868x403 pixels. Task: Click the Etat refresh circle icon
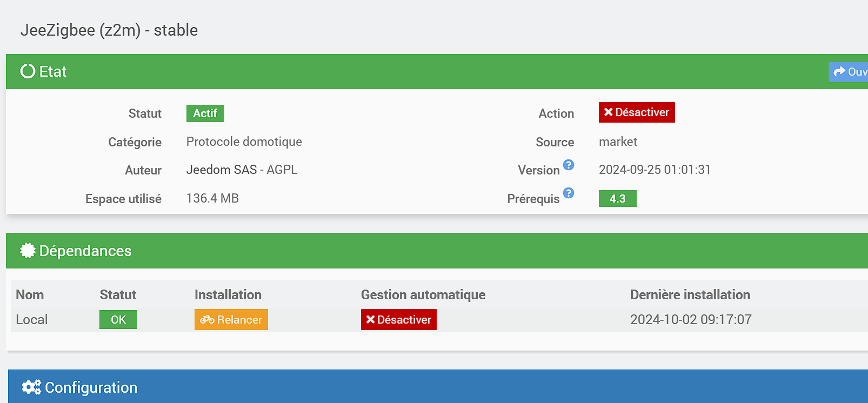click(x=28, y=71)
